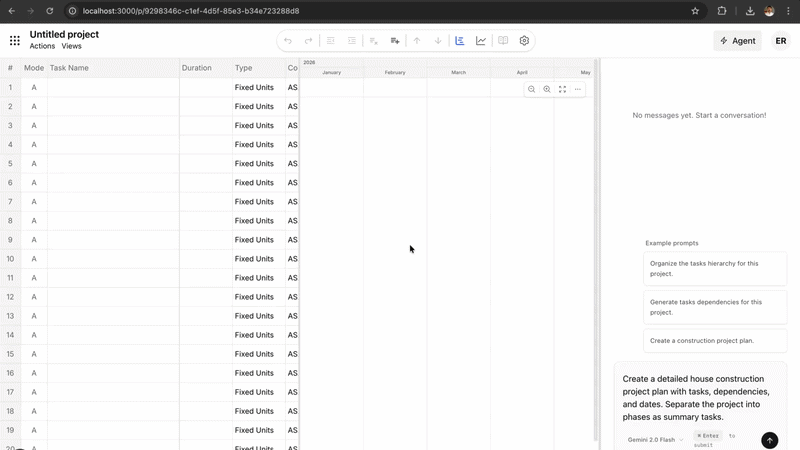This screenshot has width=800, height=450.
Task: Choose 'Create a construction project plan' prompt
Action: point(715,340)
